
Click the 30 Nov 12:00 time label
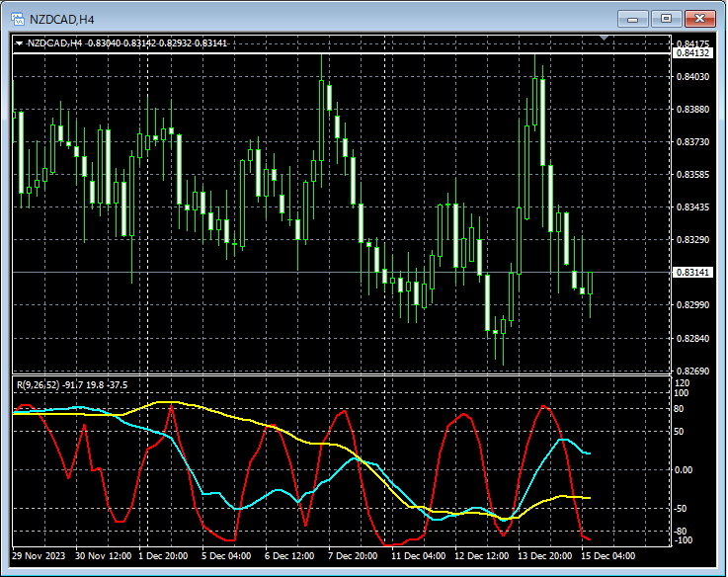point(103,556)
